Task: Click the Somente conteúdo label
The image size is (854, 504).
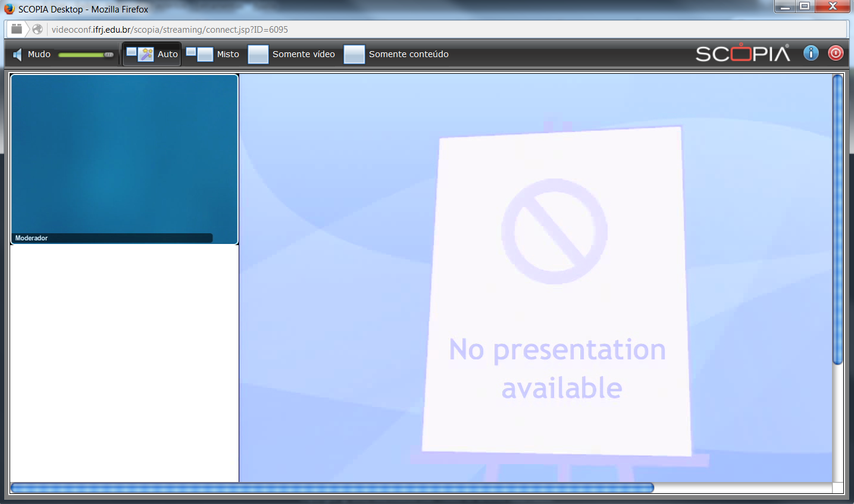Action: [x=408, y=54]
